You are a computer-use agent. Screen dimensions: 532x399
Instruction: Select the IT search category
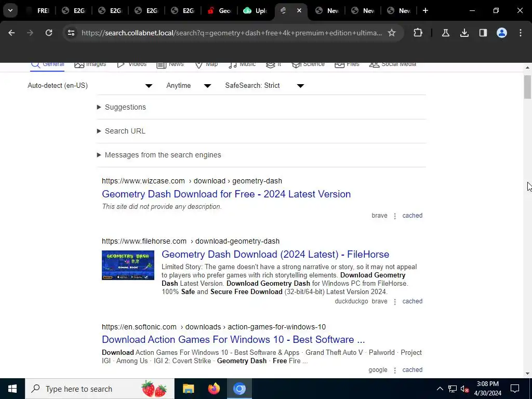(x=273, y=64)
